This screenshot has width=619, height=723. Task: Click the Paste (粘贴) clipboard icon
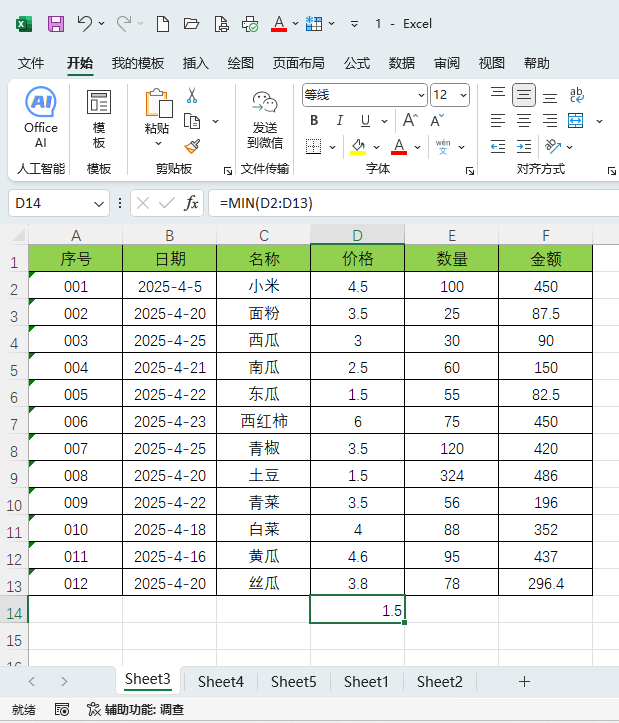click(158, 103)
